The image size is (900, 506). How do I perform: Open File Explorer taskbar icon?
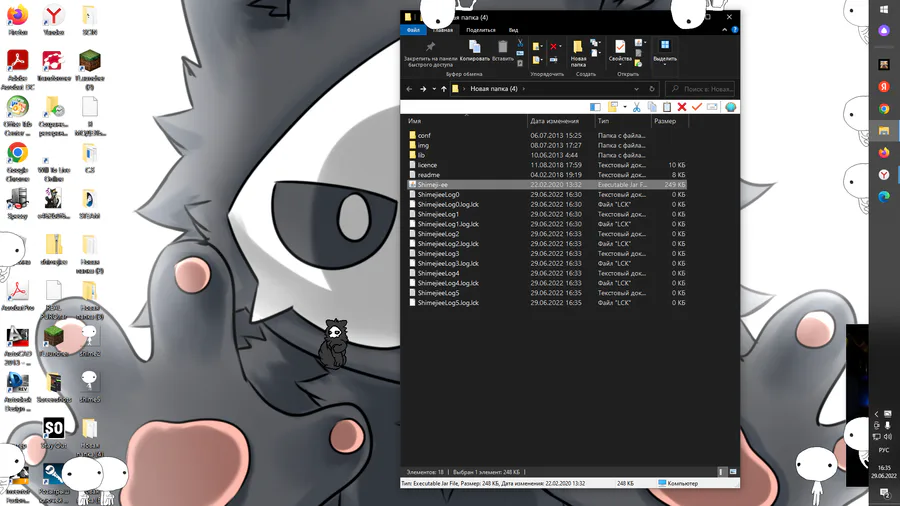coord(884,131)
